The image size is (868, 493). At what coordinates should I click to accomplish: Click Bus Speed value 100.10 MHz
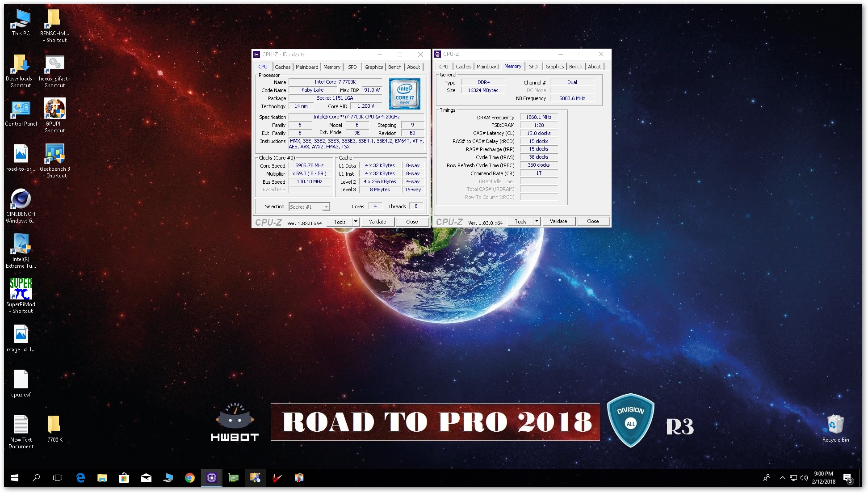(x=310, y=181)
